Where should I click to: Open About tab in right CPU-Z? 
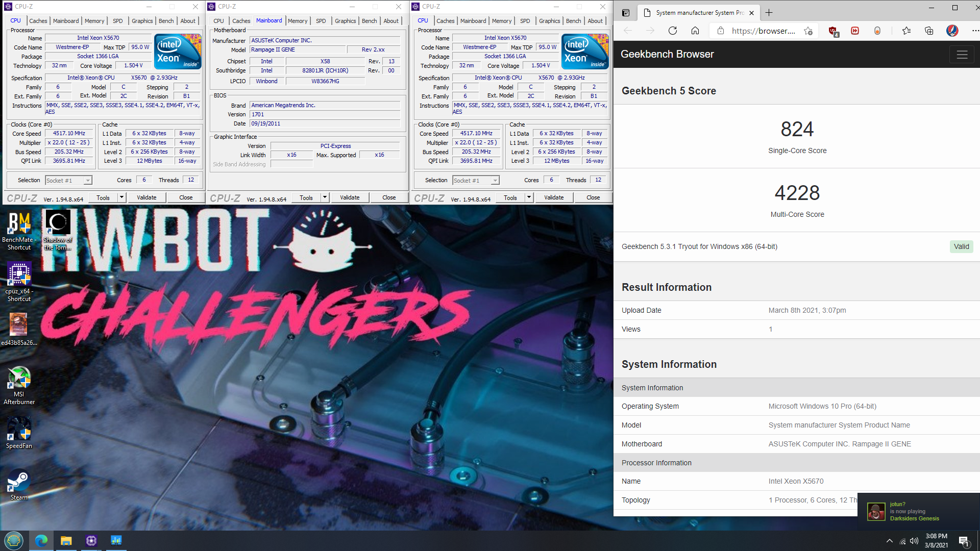[x=595, y=21]
